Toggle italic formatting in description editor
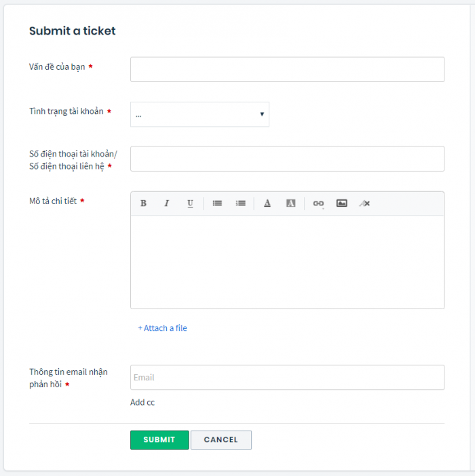The height and width of the screenshot is (476, 475). [x=166, y=203]
